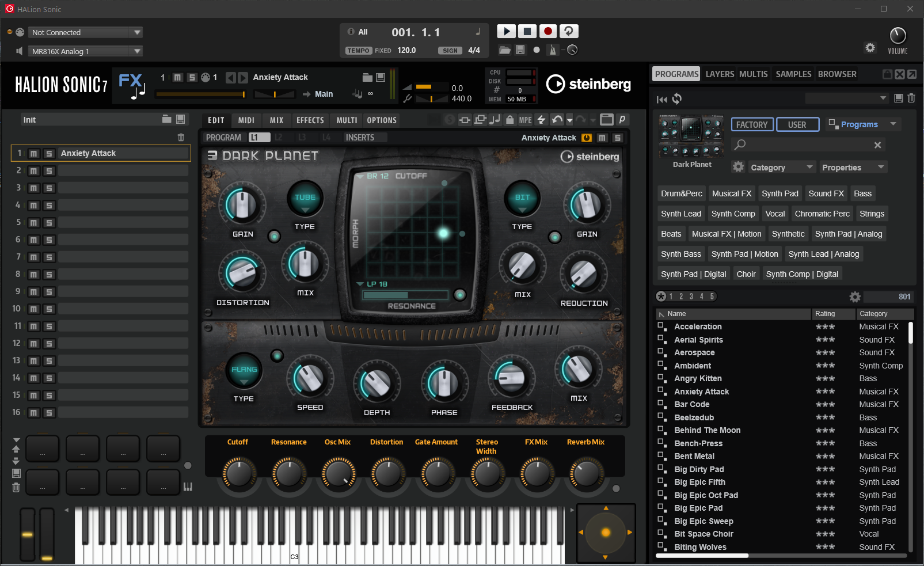The width and height of the screenshot is (924, 566).
Task: Click the Strings category tag
Action: (872, 214)
